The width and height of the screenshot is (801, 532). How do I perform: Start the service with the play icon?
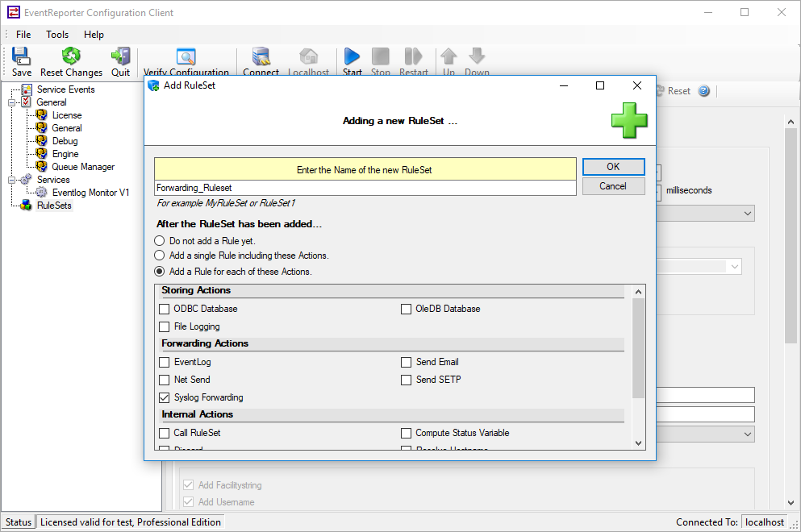pos(352,56)
